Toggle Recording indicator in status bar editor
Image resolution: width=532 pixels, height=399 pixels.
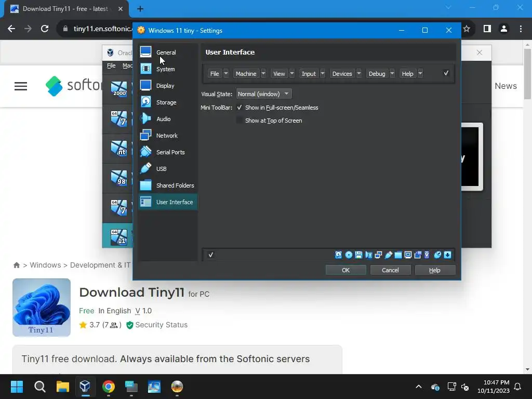pyautogui.click(x=418, y=255)
